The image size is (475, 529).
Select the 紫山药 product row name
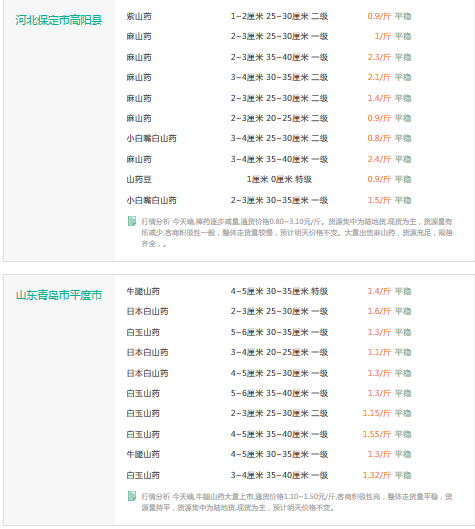point(139,16)
